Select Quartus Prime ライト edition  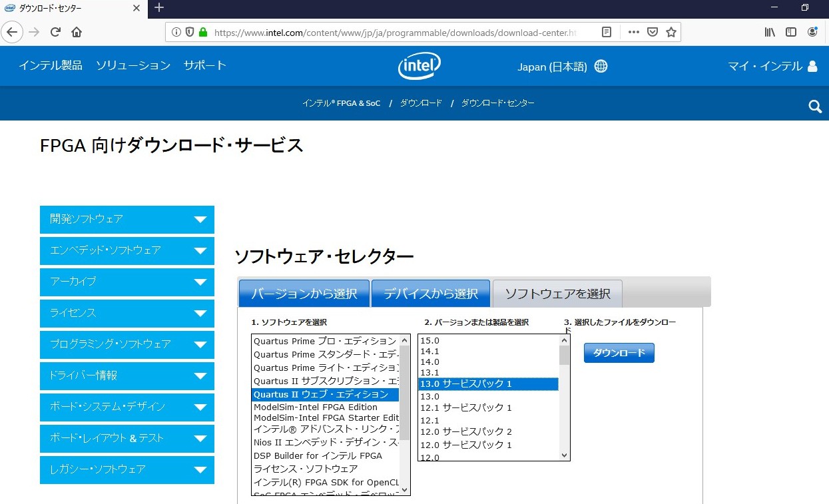pyautogui.click(x=325, y=368)
